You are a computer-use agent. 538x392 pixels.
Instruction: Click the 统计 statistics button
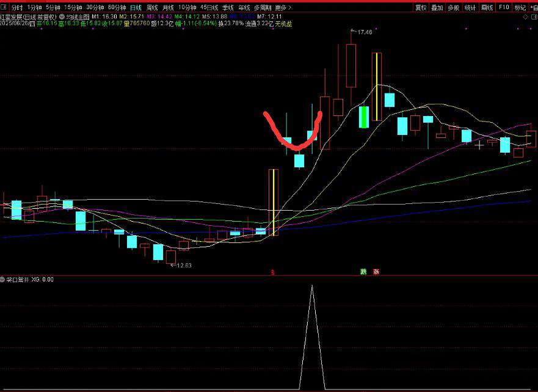[470, 8]
